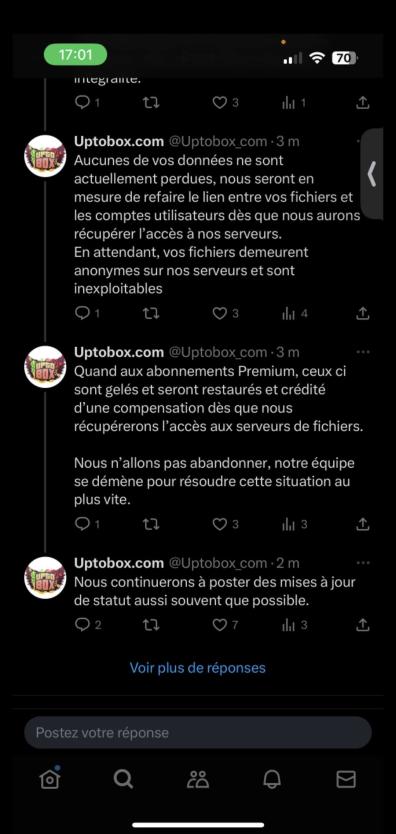
Task: Open the Home tab in bottom bar
Action: pyautogui.click(x=50, y=779)
